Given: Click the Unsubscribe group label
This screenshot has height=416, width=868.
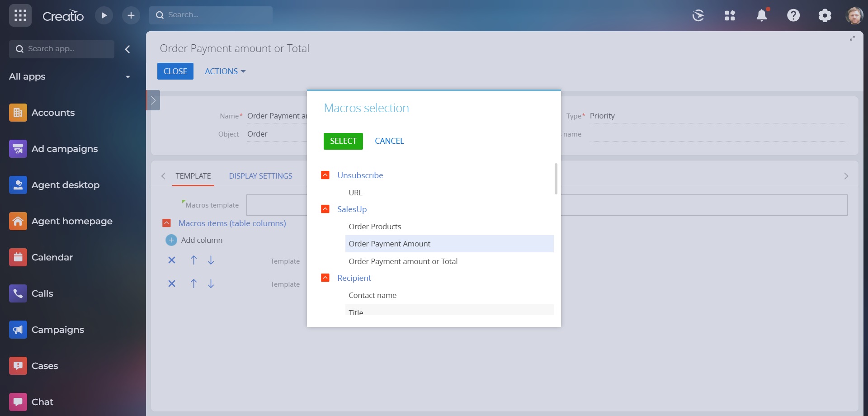Looking at the screenshot, I should pos(360,175).
